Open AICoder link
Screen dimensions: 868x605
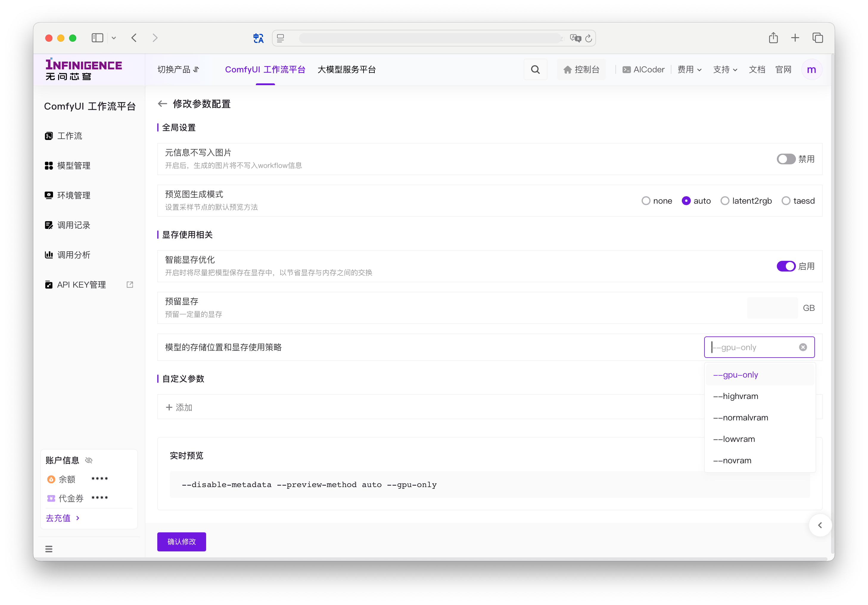tap(643, 70)
